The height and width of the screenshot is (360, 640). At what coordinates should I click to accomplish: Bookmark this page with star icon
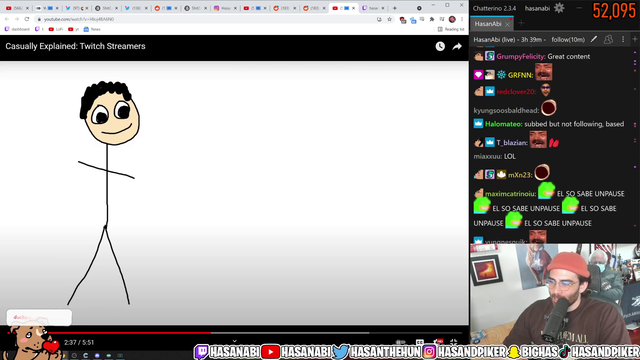[x=389, y=19]
